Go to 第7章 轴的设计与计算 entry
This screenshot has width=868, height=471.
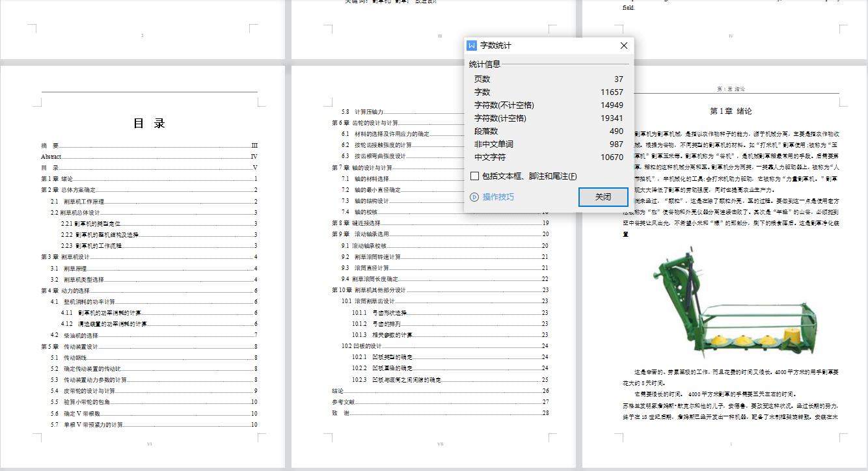coord(397,167)
